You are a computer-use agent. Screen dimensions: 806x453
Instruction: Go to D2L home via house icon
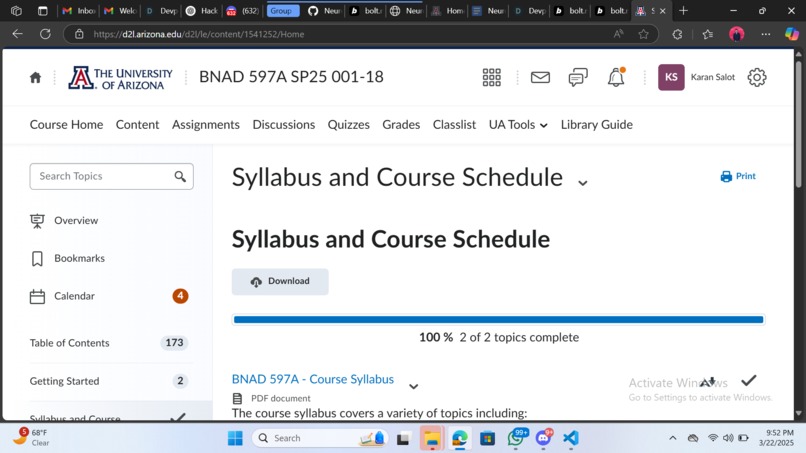point(35,78)
